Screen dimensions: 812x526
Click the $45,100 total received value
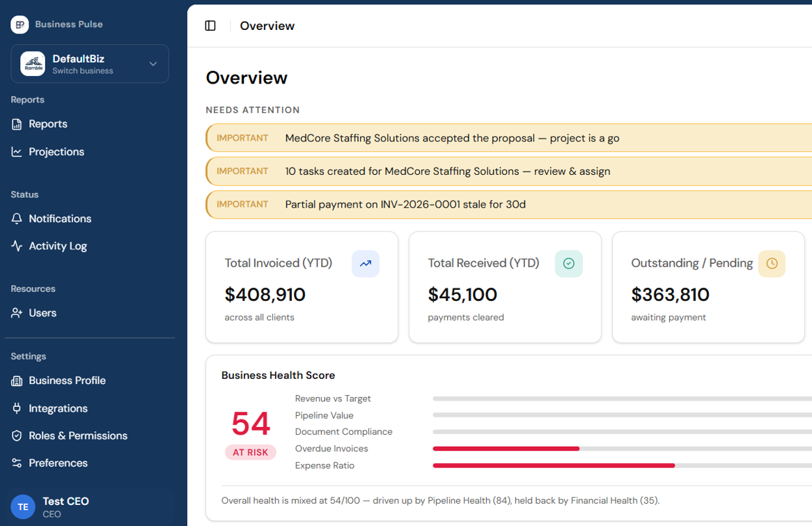coord(462,295)
